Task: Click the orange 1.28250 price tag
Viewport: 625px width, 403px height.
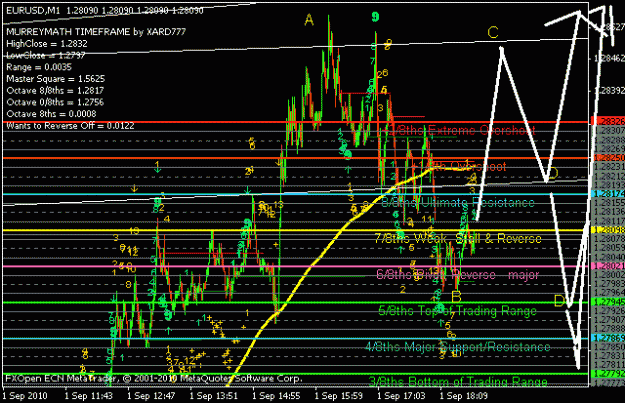Action: pos(608,158)
